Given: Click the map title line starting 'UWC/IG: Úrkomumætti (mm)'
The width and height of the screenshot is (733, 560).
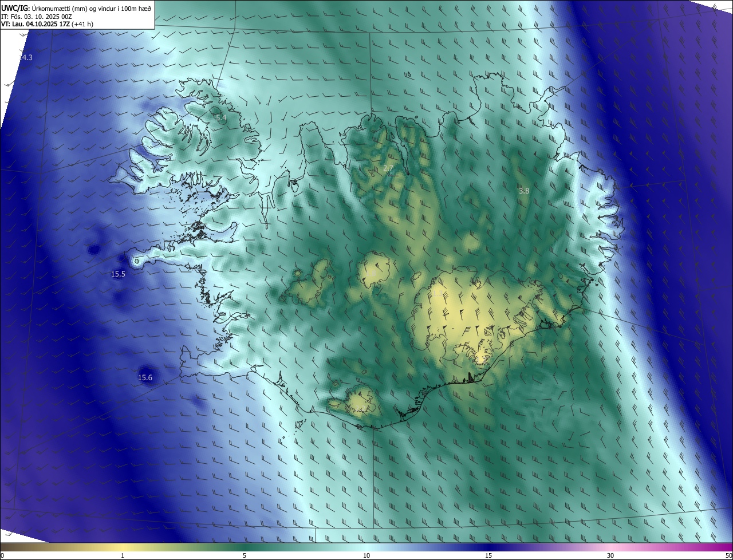Looking at the screenshot, I should 76,8.
